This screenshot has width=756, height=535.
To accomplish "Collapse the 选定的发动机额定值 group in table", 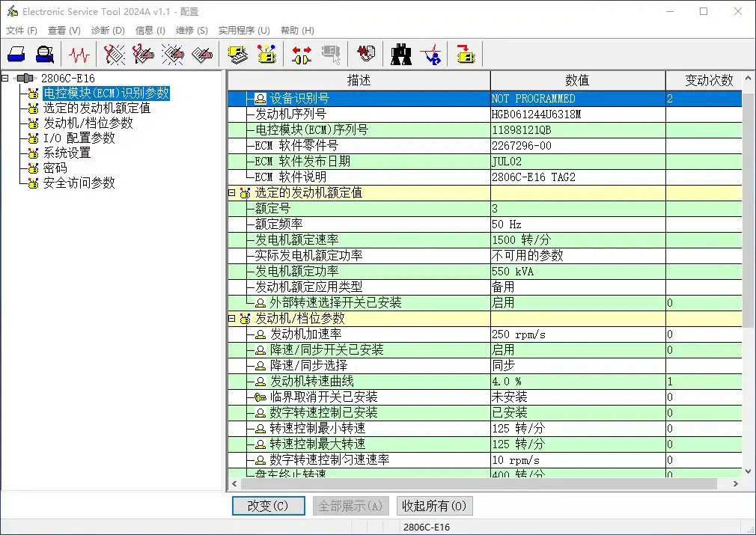I will (x=231, y=193).
